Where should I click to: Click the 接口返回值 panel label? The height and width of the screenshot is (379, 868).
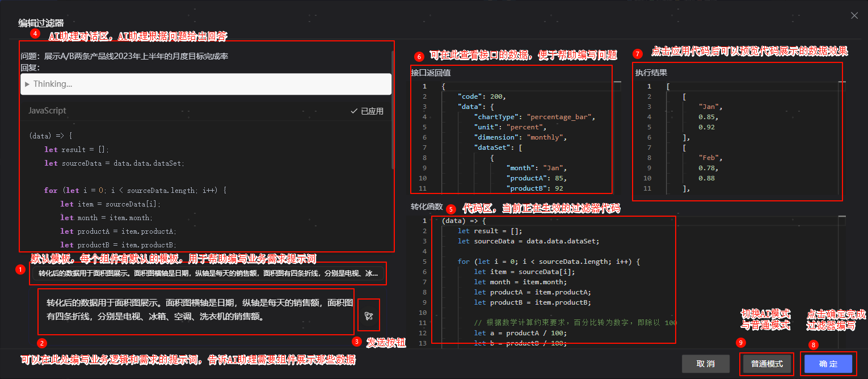[431, 73]
